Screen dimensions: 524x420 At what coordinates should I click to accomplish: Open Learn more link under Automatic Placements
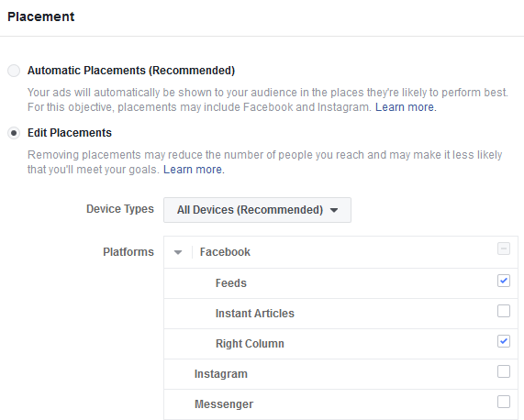(406, 107)
